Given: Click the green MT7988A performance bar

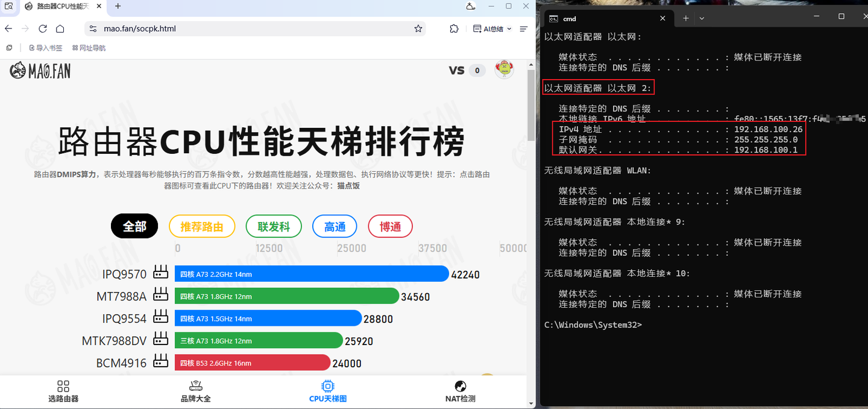Looking at the screenshot, I should (x=287, y=296).
